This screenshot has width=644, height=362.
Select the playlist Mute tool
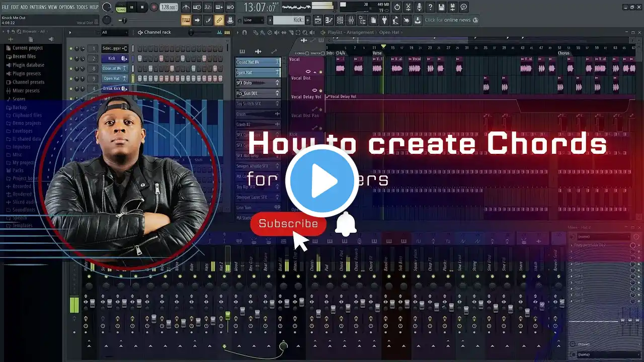point(277,32)
